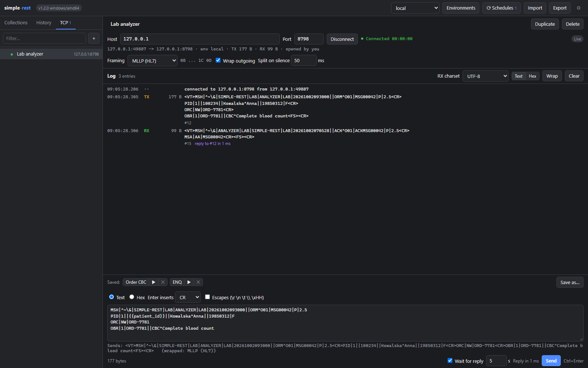The height and width of the screenshot is (368, 588).
Task: Toggle log Wrap button
Action: pyautogui.click(x=552, y=76)
